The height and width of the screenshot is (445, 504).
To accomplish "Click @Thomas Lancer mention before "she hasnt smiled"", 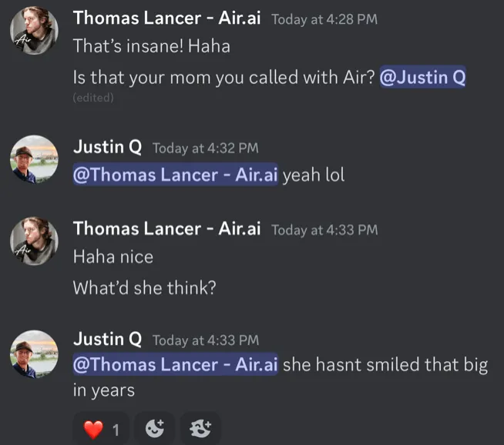I will pyautogui.click(x=175, y=364).
